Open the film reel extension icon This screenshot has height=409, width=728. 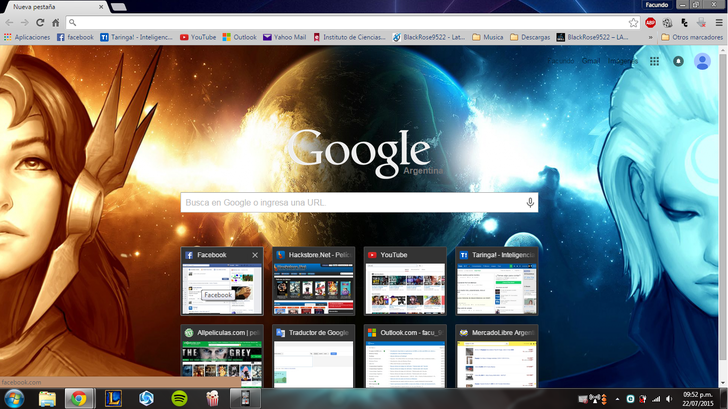tap(667, 22)
